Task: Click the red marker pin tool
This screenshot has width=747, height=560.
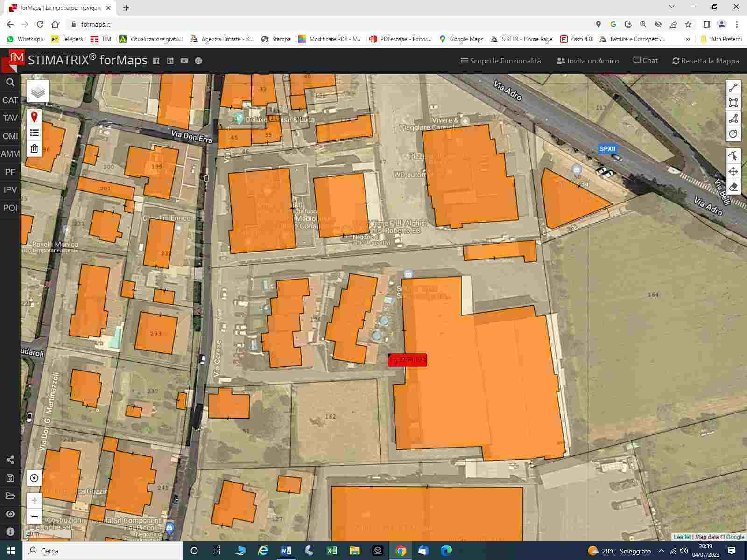Action: click(x=34, y=117)
